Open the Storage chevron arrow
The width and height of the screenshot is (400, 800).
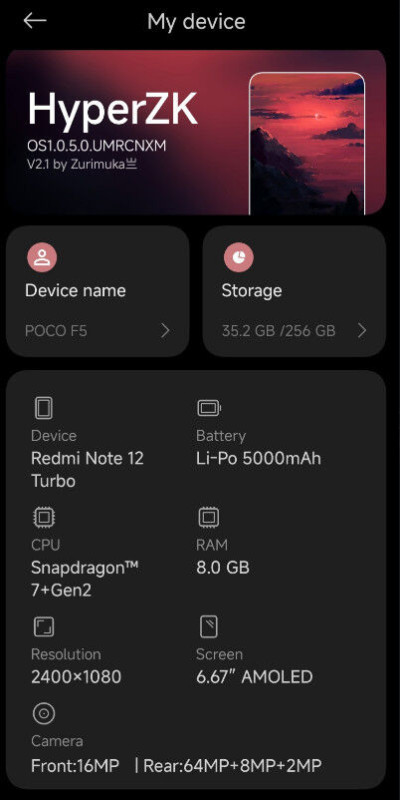point(362,331)
